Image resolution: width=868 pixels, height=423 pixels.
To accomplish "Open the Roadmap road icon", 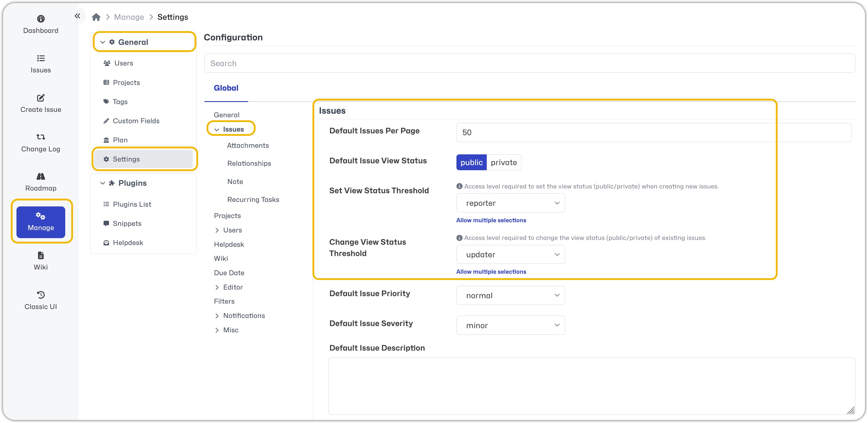I will [x=41, y=176].
